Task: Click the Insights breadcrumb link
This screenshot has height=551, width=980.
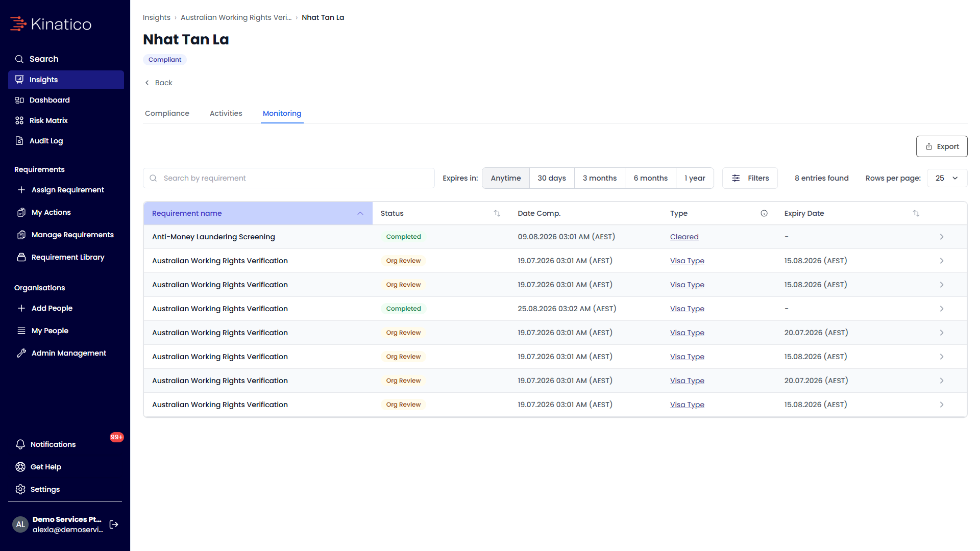Action: click(x=157, y=17)
